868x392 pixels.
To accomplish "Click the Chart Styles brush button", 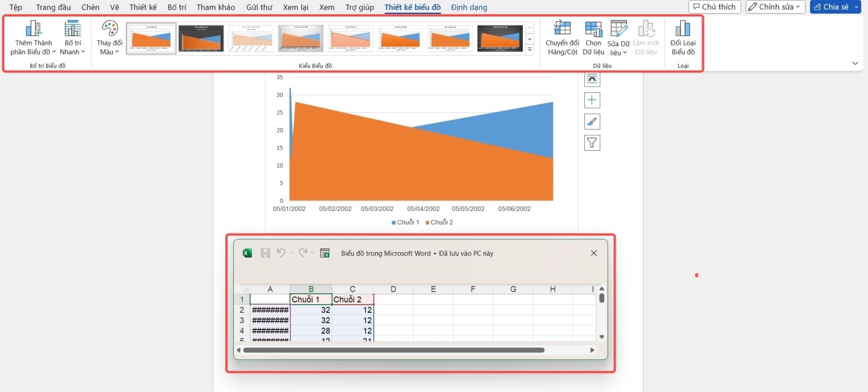I will pos(592,121).
